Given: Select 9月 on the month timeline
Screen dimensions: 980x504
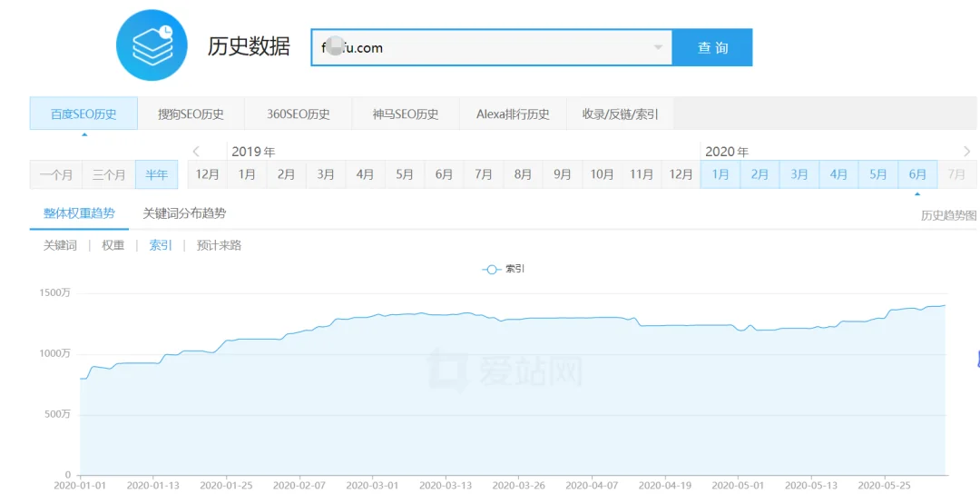Looking at the screenshot, I should click(x=562, y=174).
